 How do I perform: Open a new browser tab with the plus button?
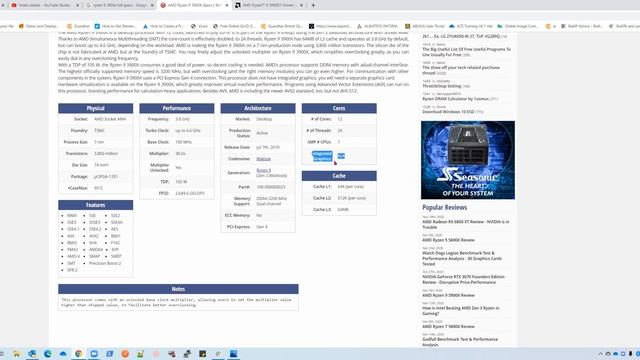pyautogui.click(x=313, y=5)
